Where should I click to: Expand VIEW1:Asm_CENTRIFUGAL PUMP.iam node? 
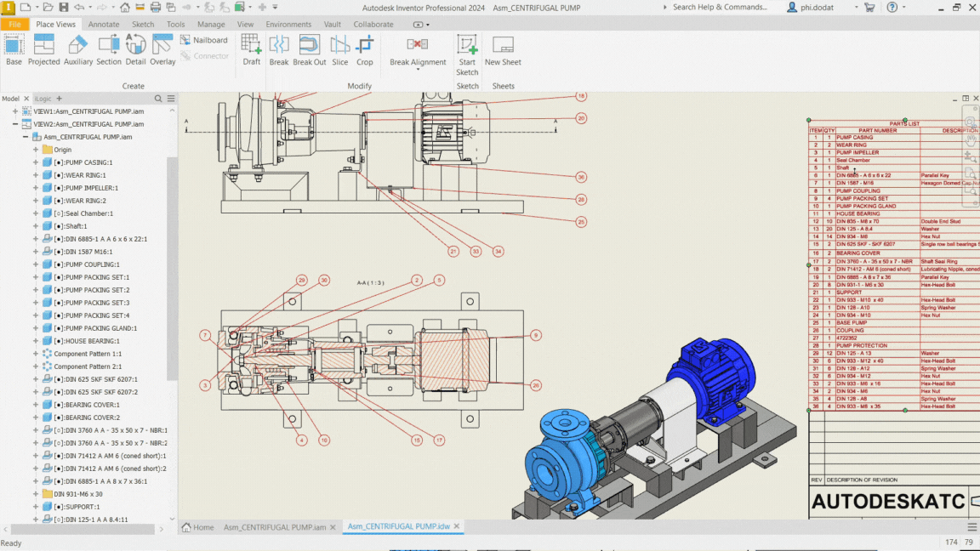pos(15,111)
